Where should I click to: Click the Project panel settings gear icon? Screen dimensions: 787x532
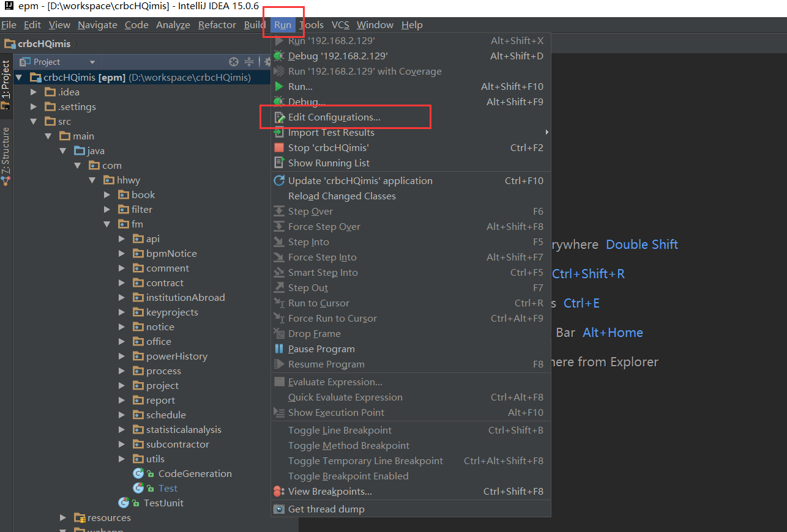[267, 62]
